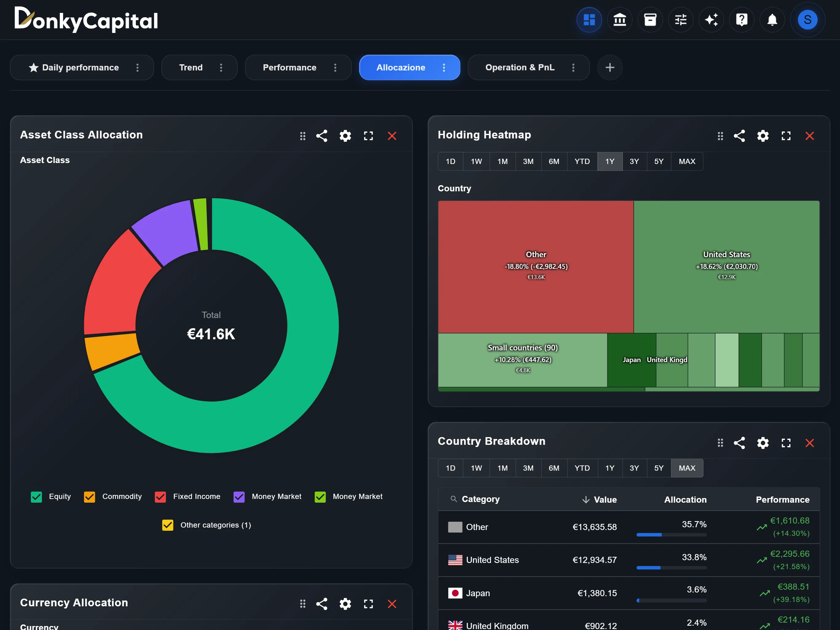
Task: Click the DonkyCapital logo
Action: [86, 20]
